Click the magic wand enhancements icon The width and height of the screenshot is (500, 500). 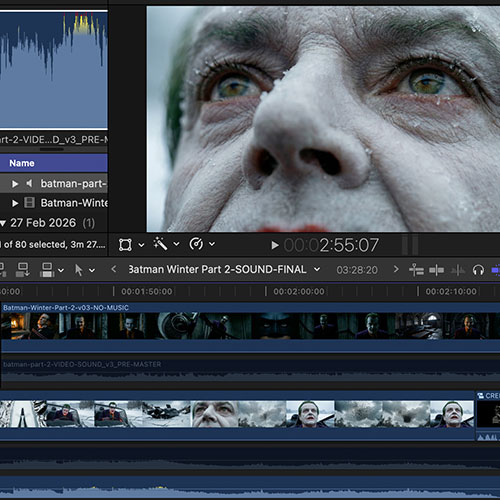(x=160, y=244)
